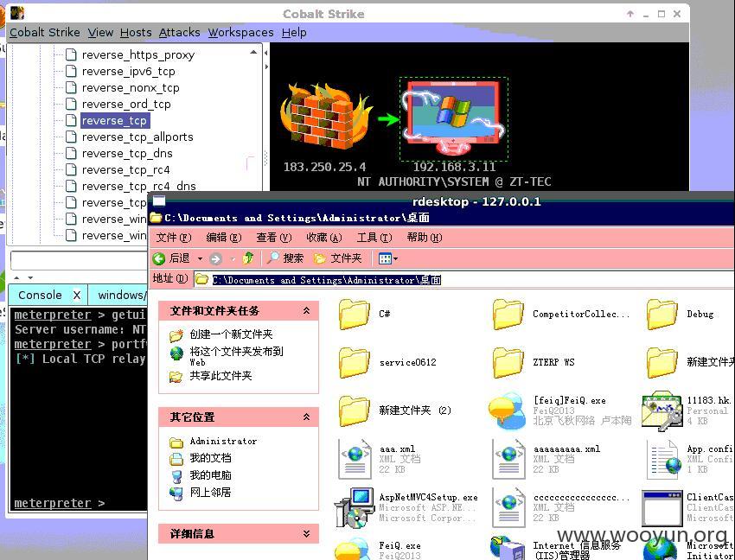Select the aaa.xml file icon

[x=355, y=459]
